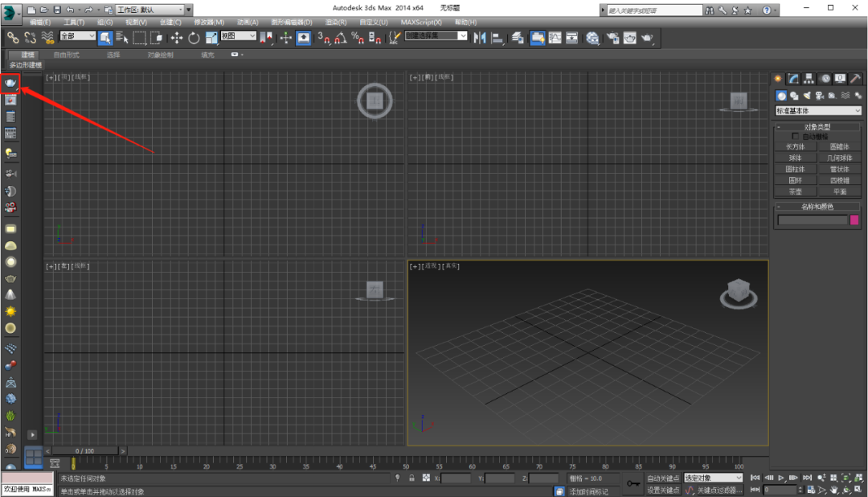Image resolution: width=868 pixels, height=497 pixels.
Task: Activate the Select Object tool
Action: [x=105, y=38]
